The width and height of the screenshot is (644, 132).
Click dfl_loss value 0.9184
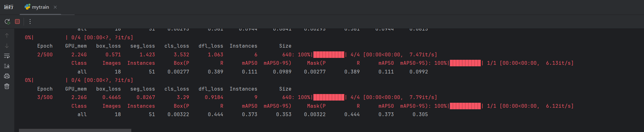click(214, 97)
